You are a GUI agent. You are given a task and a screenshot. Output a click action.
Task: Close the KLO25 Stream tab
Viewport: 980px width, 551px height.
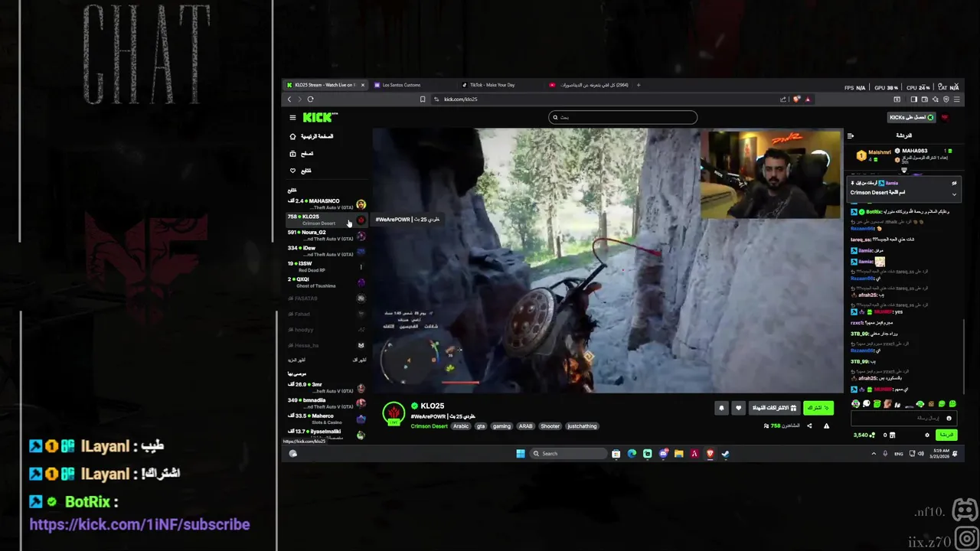(x=363, y=85)
